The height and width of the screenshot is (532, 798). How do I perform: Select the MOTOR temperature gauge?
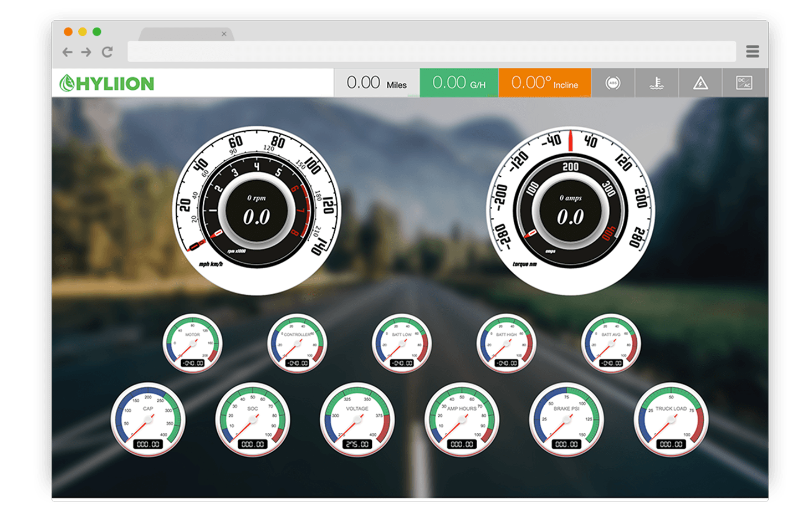coord(192,344)
